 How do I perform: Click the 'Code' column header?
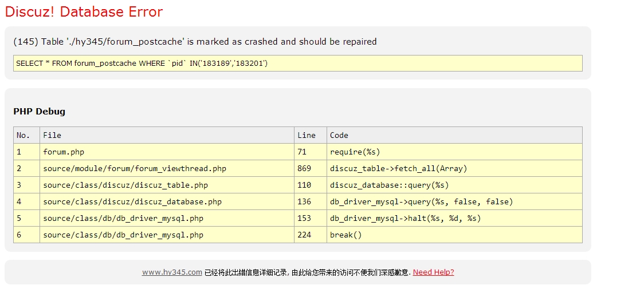(455, 135)
